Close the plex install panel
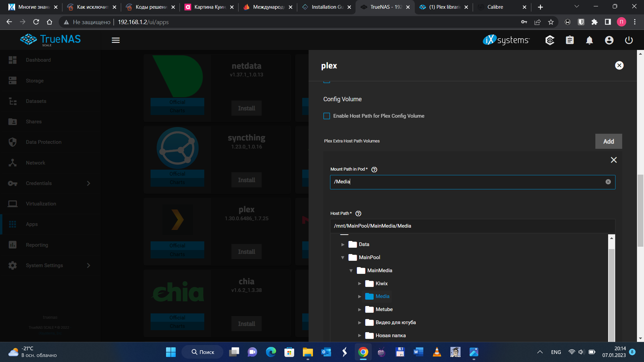 click(x=619, y=65)
